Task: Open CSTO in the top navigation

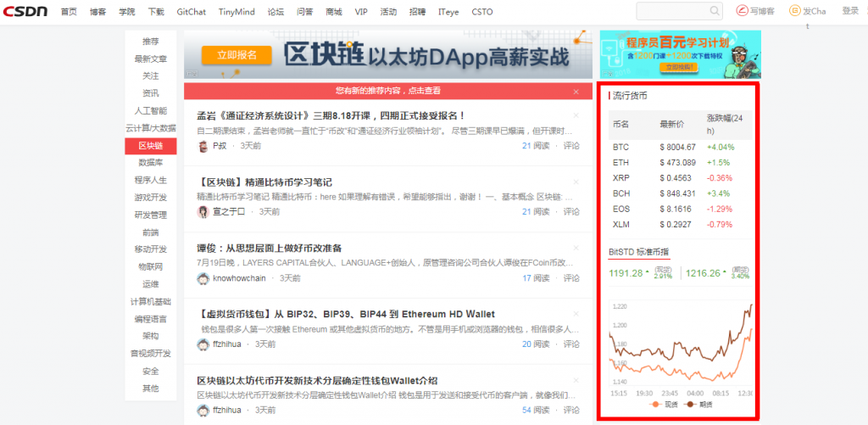Action: pos(482,12)
